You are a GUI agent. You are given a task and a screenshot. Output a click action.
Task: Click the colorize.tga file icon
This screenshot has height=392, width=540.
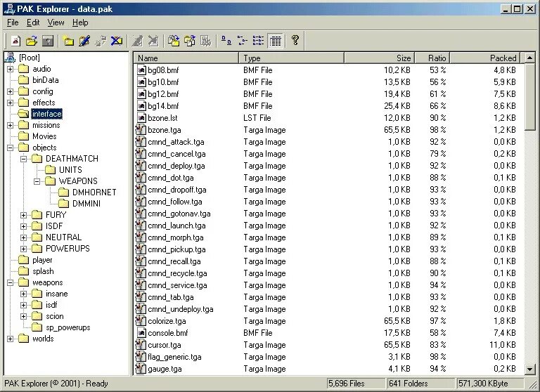(140, 321)
